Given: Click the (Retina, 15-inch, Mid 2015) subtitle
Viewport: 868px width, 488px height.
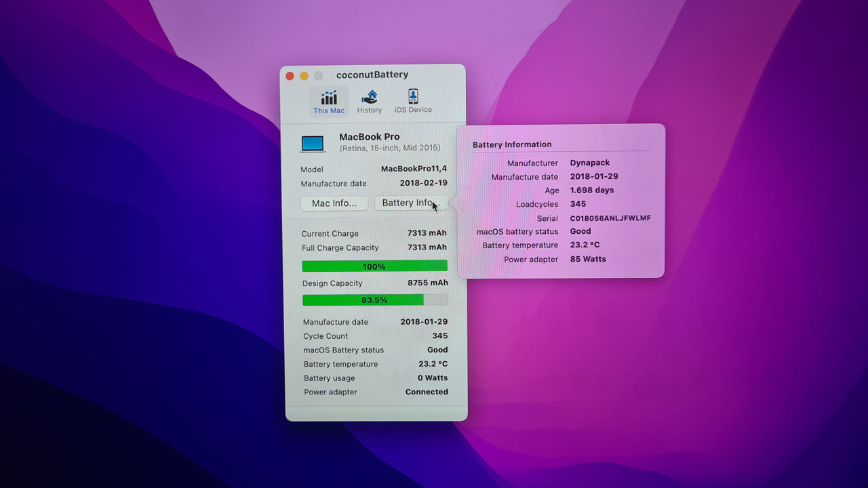Looking at the screenshot, I should (390, 148).
